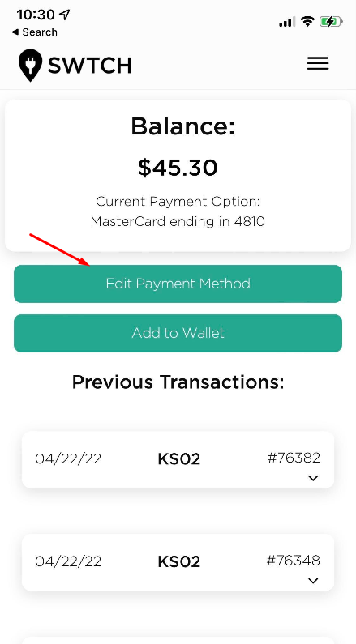Tap the Search label to return to previous app
This screenshot has height=644, width=356.
coord(40,32)
